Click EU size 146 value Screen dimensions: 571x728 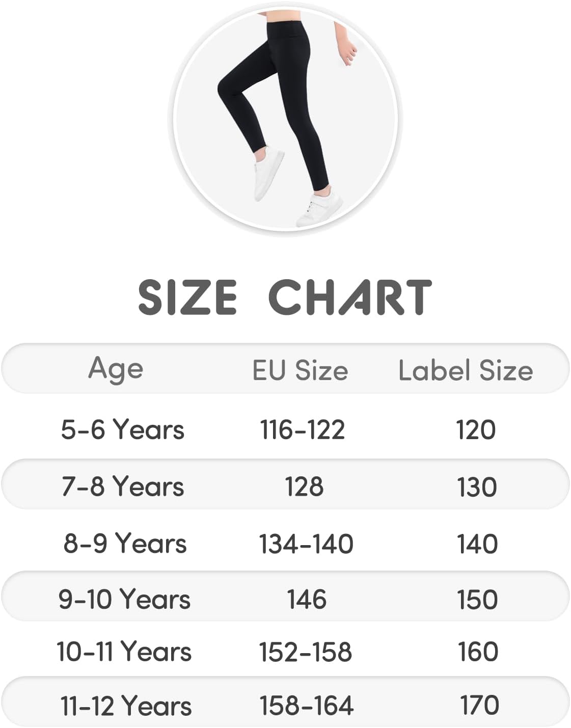307,599
